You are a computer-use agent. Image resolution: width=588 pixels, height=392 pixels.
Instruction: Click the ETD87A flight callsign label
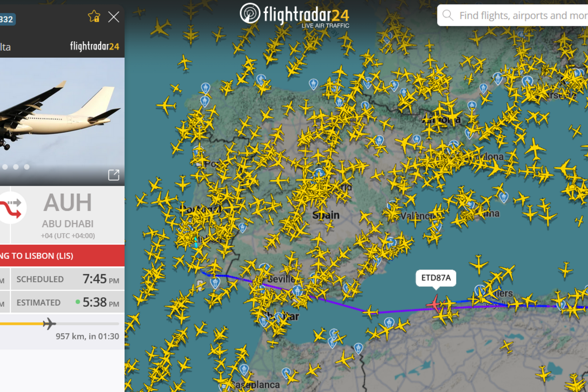436,278
